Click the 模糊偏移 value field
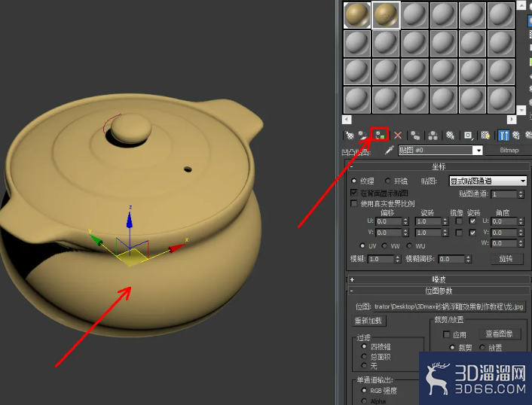 (451, 259)
